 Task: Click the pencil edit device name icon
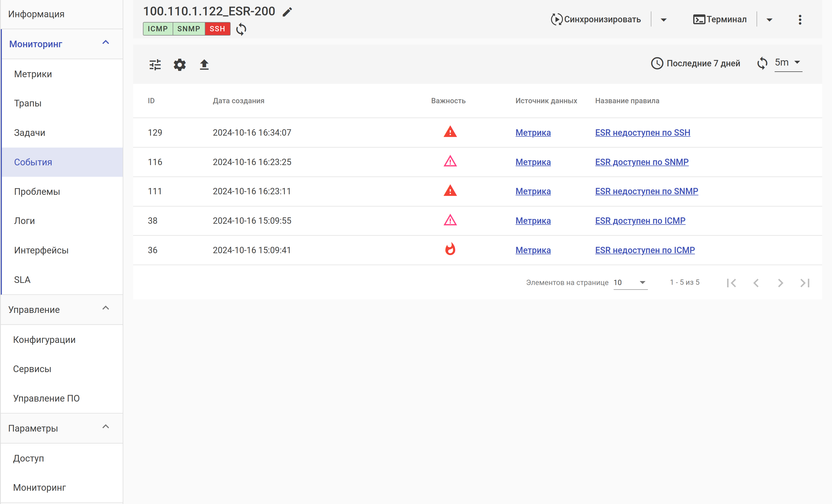pyautogui.click(x=287, y=12)
